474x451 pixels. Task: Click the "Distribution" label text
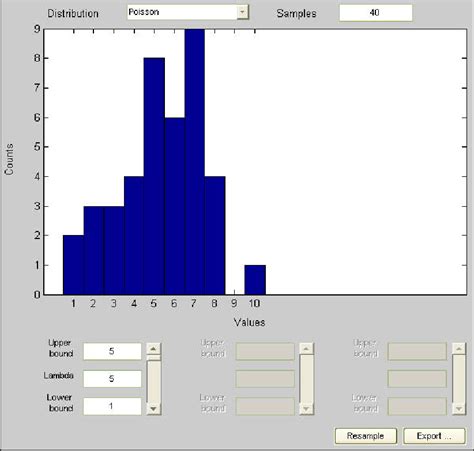73,13
